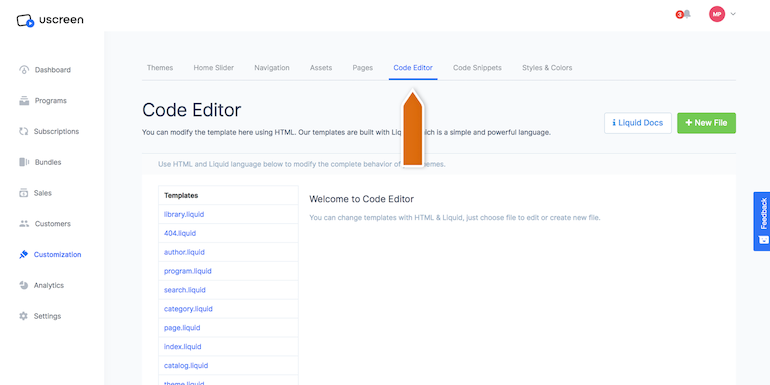This screenshot has height=385, width=770.
Task: Switch to the Pages tab
Action: 362,68
